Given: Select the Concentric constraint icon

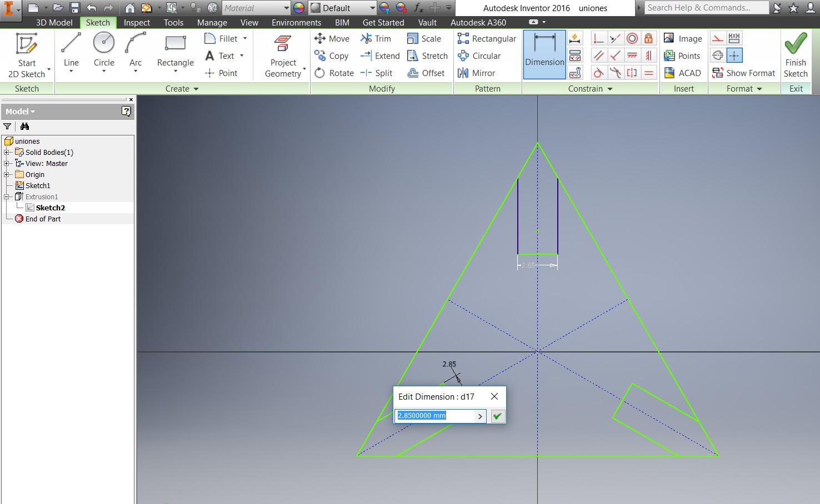Looking at the screenshot, I should point(632,38).
